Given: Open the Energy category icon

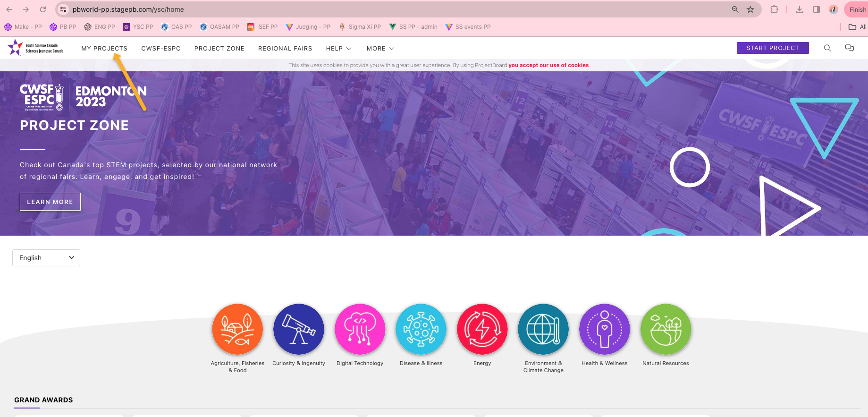Looking at the screenshot, I should (x=482, y=329).
